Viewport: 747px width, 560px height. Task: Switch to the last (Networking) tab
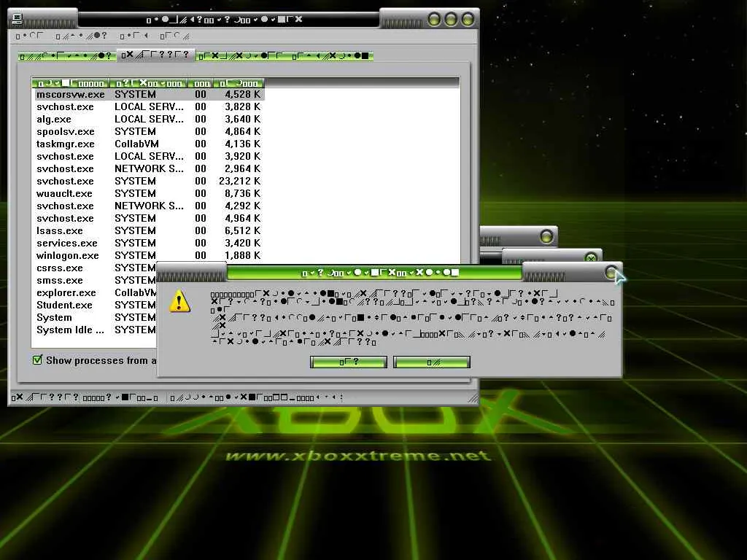(x=331, y=56)
